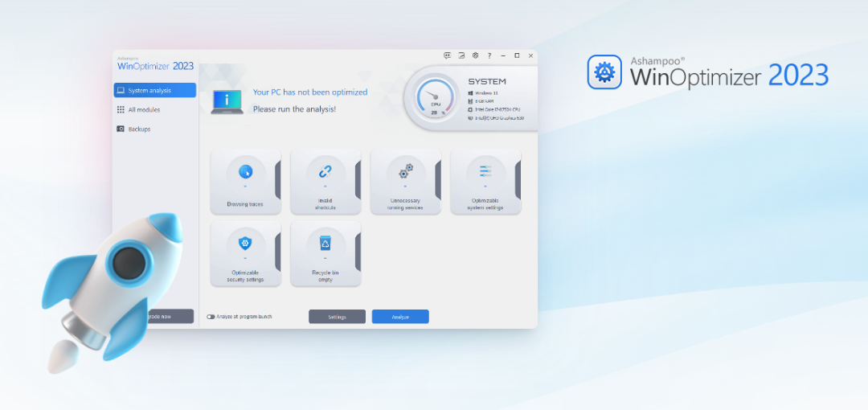Click the RAM icon in System panel
Image resolution: width=868 pixels, height=410 pixels.
pos(470,101)
